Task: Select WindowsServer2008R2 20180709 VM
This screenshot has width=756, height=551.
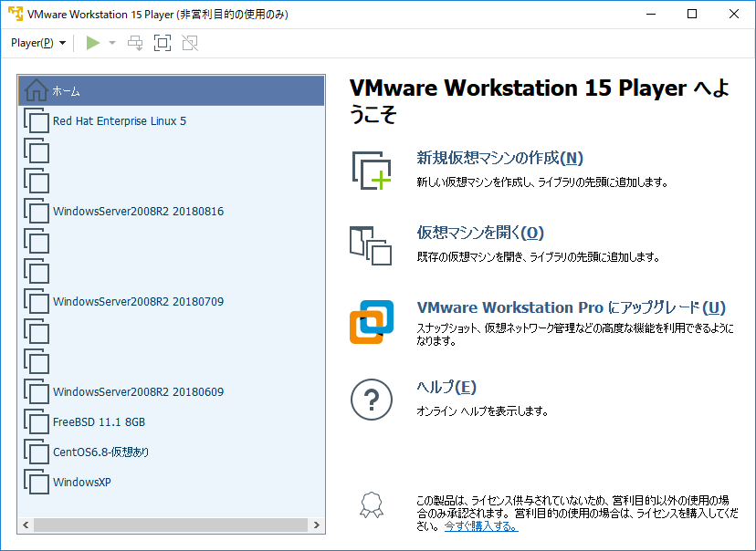Action: tap(171, 302)
